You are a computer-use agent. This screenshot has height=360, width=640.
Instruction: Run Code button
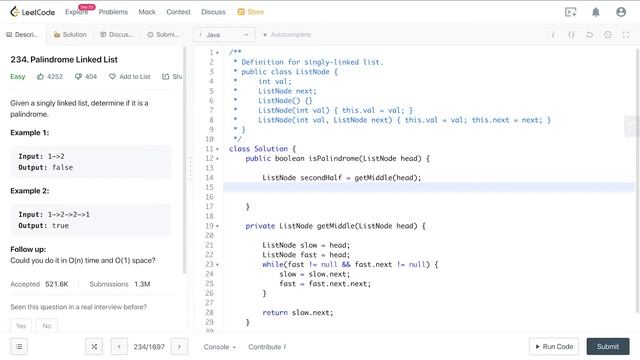tap(554, 346)
